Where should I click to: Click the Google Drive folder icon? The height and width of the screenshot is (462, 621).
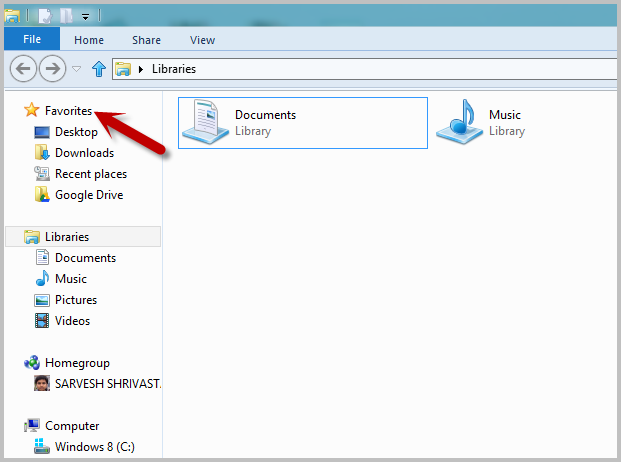(x=42, y=194)
